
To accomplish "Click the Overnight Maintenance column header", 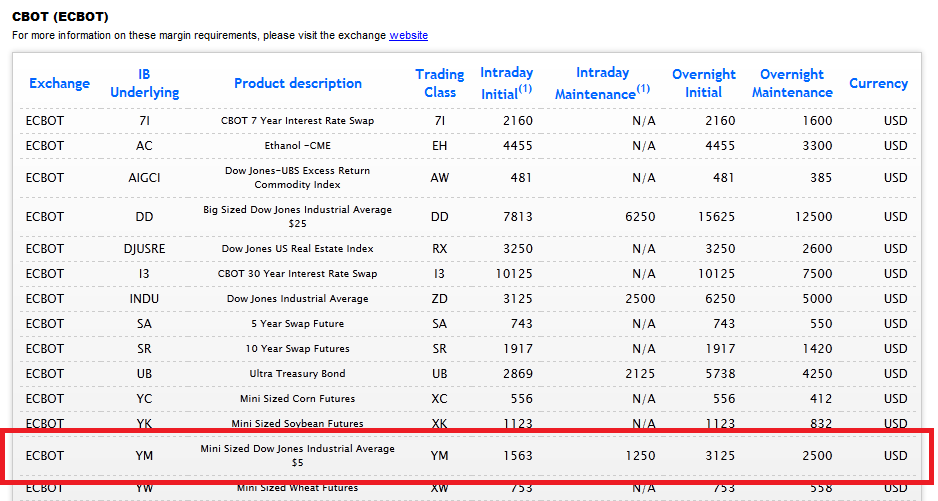I will (792, 83).
